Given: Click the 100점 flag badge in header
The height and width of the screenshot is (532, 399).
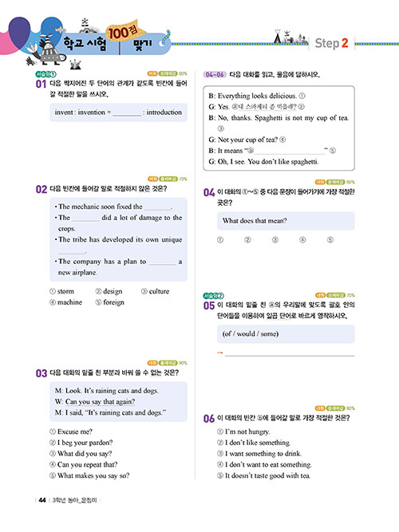Looking at the screenshot, I should pyautogui.click(x=124, y=32).
